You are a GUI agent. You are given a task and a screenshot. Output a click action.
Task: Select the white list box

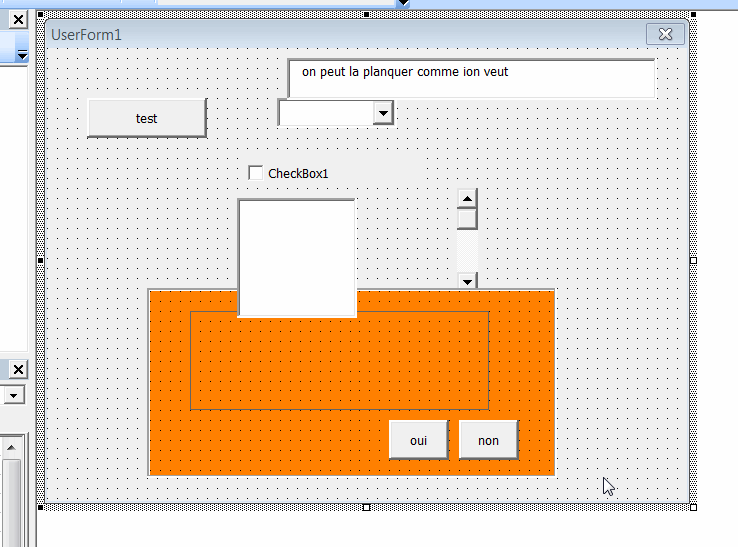click(x=297, y=258)
